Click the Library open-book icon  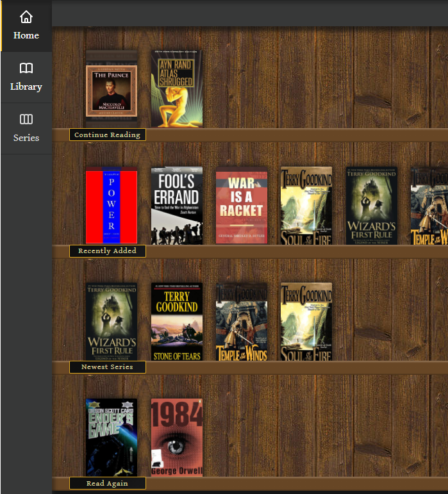pyautogui.click(x=26, y=68)
